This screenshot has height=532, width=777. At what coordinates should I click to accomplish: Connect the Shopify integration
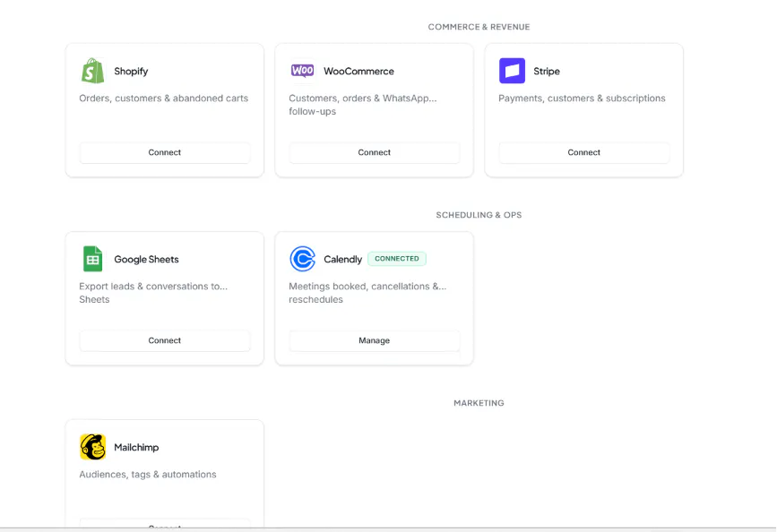[x=165, y=152]
